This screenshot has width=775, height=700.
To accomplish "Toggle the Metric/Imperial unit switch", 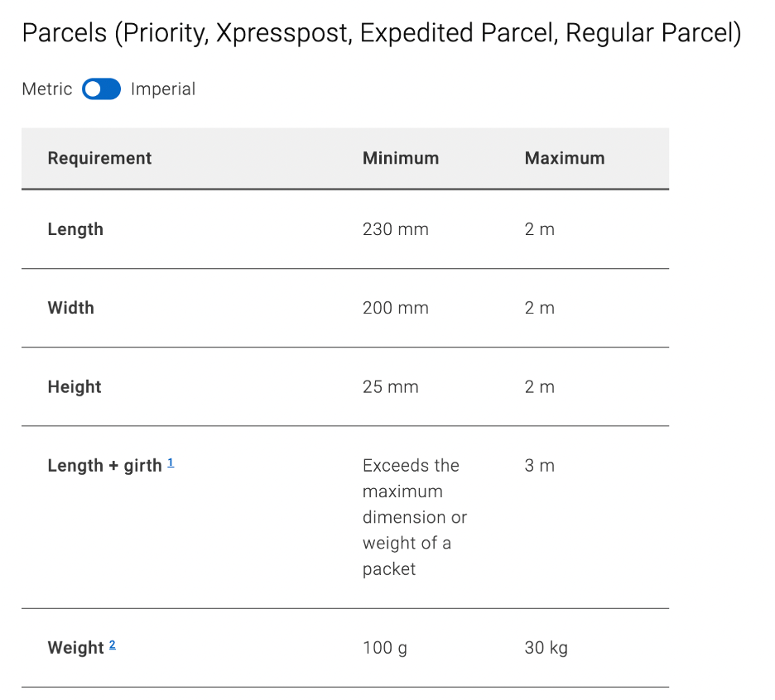I will (x=102, y=89).
